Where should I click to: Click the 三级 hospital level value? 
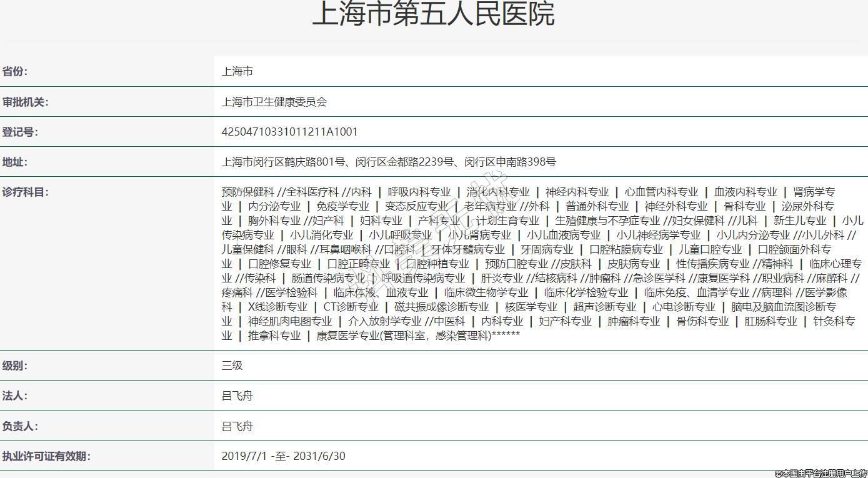232,366
